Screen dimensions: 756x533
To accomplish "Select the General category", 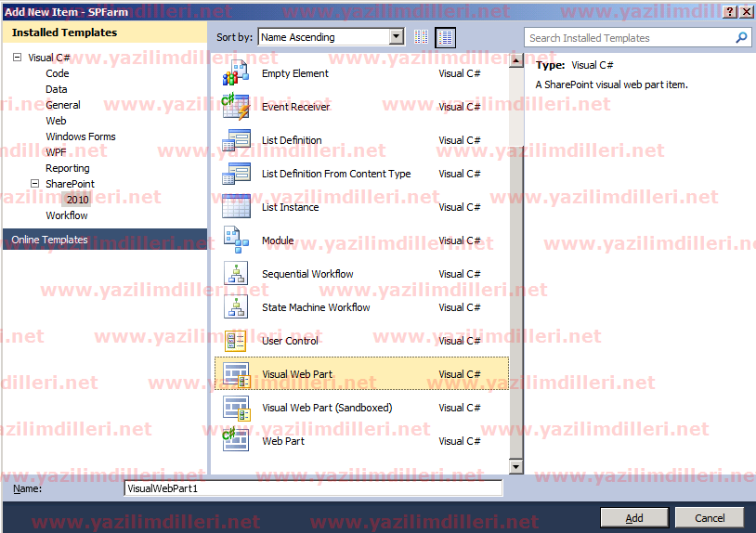I will [63, 105].
